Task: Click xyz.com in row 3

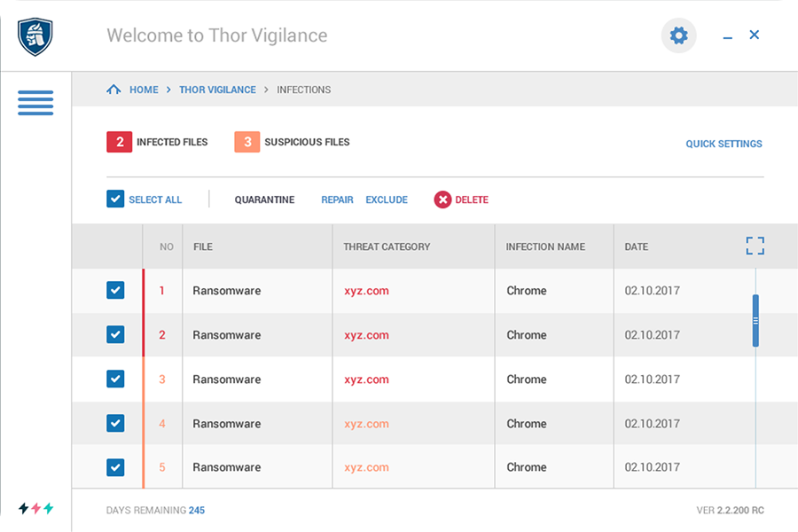Action: pyautogui.click(x=366, y=379)
